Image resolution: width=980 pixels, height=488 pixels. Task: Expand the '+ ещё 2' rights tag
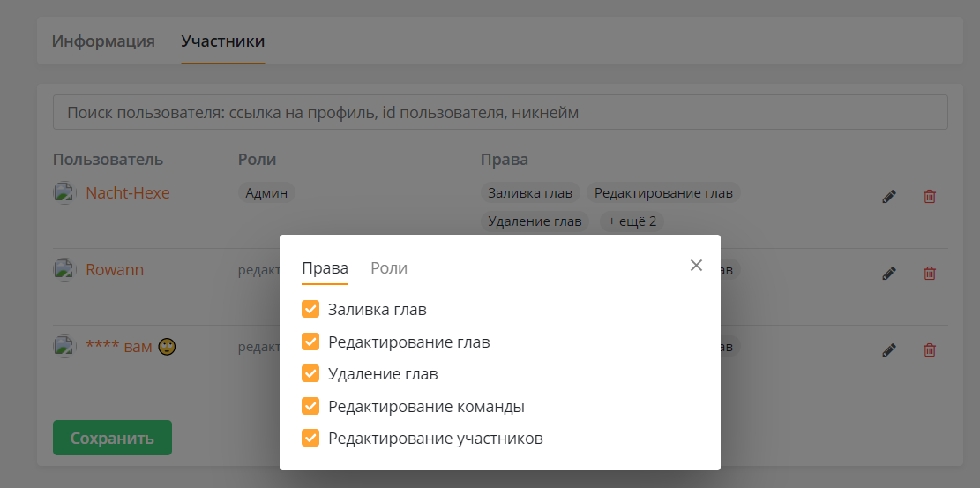coord(632,221)
